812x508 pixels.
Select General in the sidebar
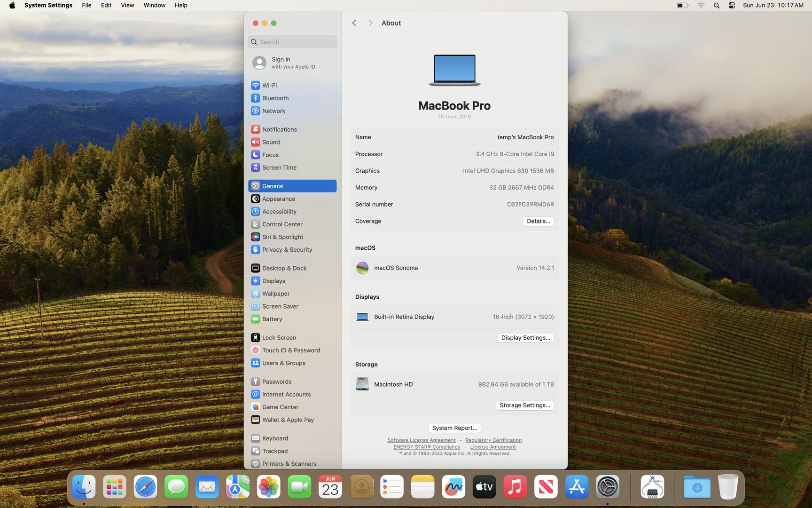pos(292,186)
